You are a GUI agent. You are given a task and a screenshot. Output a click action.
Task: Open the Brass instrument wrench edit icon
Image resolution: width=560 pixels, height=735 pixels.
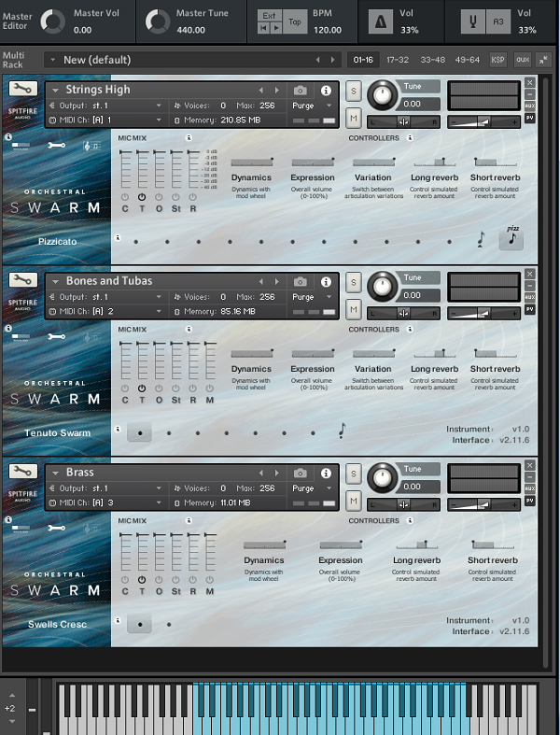tap(23, 471)
